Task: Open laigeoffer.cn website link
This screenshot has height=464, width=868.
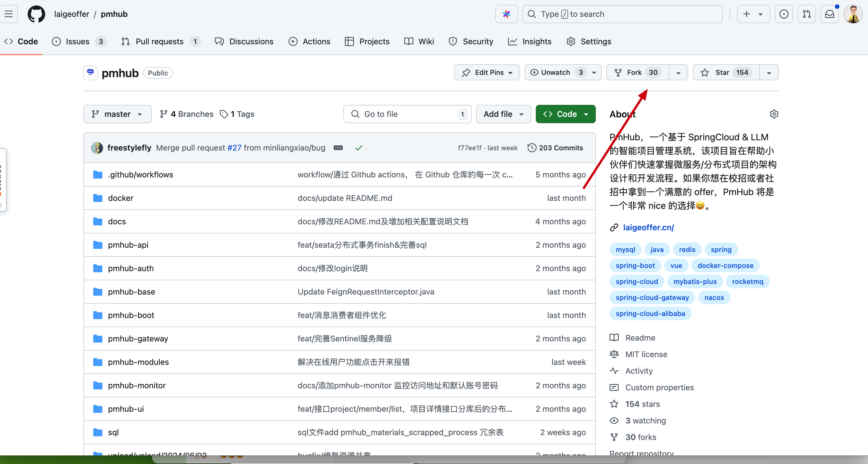Action: pyautogui.click(x=648, y=227)
